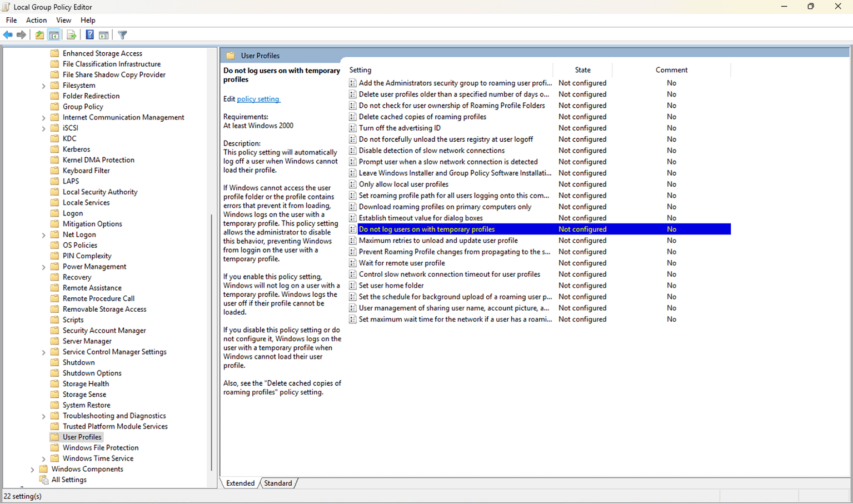Click the Back navigation arrow

(x=8, y=34)
